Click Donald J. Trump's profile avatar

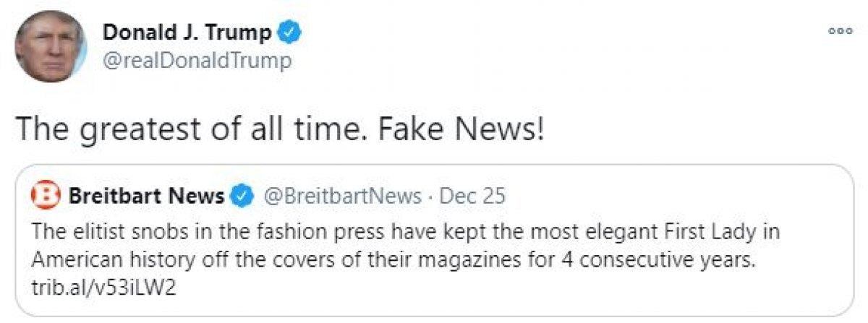coord(50,46)
